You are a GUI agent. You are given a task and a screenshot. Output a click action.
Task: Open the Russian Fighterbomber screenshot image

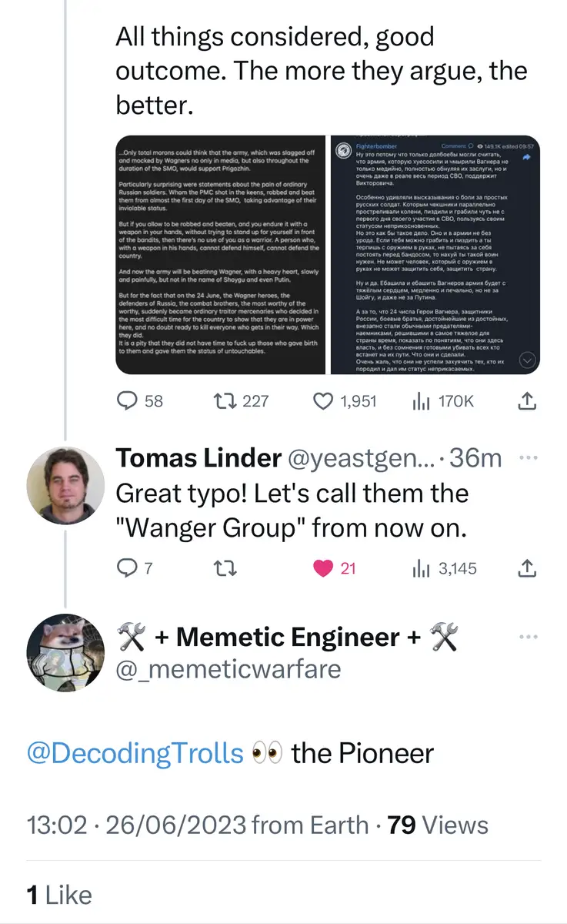tap(435, 255)
